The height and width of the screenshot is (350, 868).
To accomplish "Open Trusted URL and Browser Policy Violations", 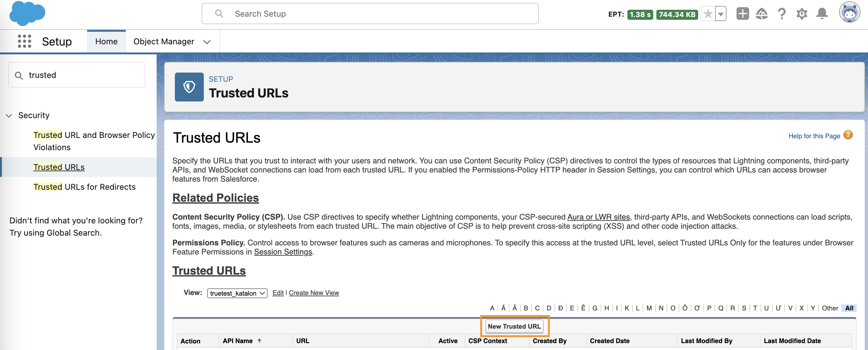I will pos(94,141).
